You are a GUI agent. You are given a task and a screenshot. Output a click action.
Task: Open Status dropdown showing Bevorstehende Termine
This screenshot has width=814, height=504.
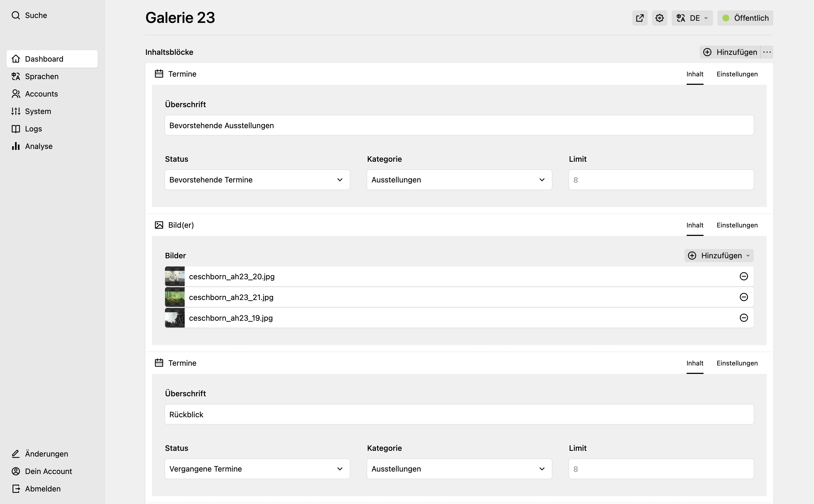pyautogui.click(x=257, y=180)
